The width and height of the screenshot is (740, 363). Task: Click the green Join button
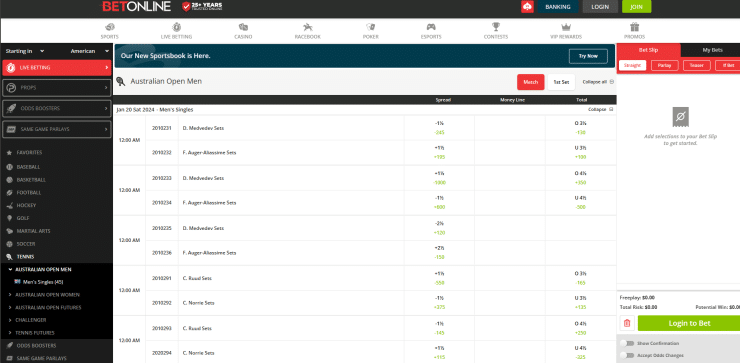[x=637, y=7]
